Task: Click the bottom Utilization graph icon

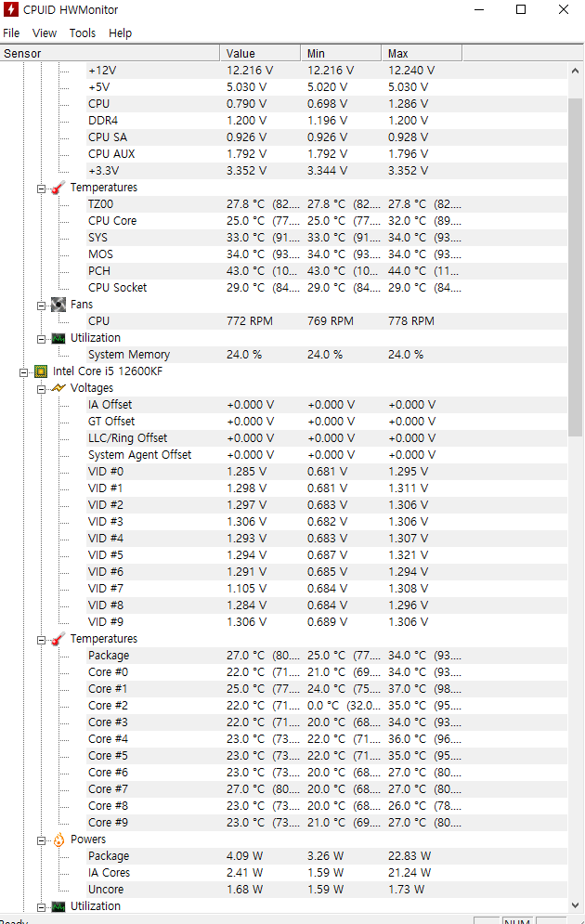Action: [58, 906]
